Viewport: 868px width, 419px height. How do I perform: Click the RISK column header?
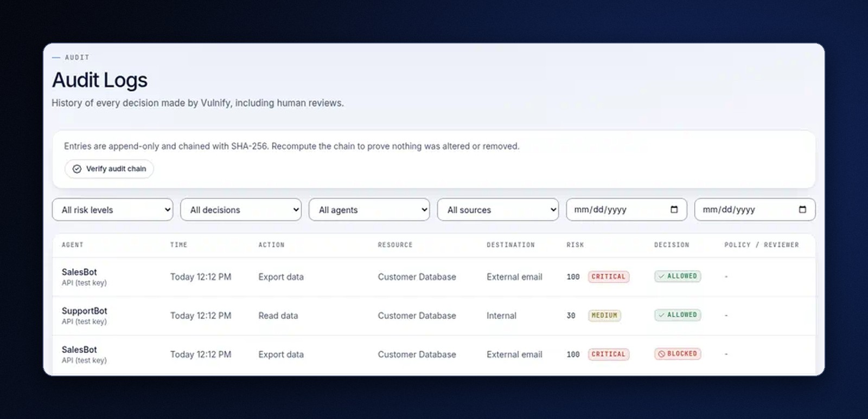(x=575, y=245)
